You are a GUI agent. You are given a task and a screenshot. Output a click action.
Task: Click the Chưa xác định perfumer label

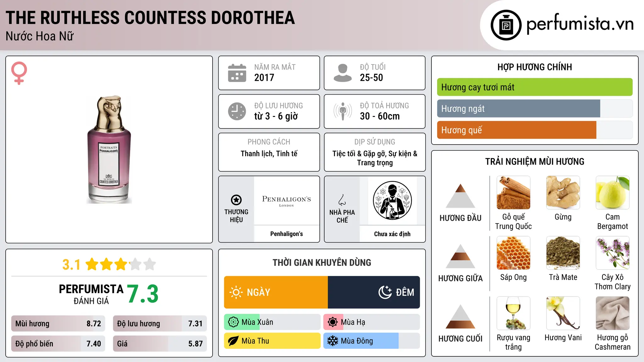pos(392,234)
